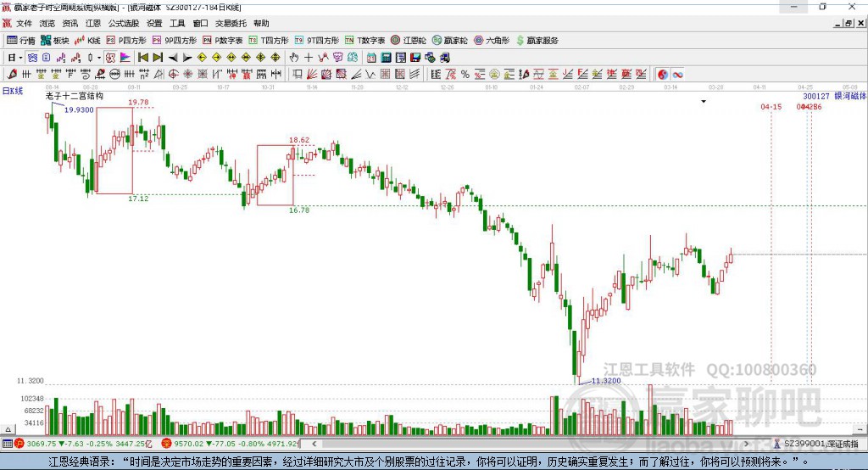
Task: Click the last yellow diamond arrow icon
Action: pyautogui.click(x=275, y=58)
